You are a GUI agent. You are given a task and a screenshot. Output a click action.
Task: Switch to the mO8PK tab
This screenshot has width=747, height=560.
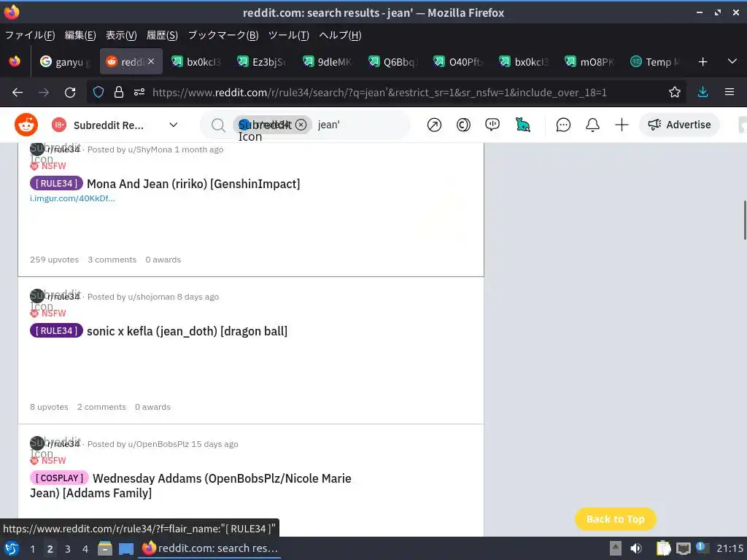click(x=589, y=62)
